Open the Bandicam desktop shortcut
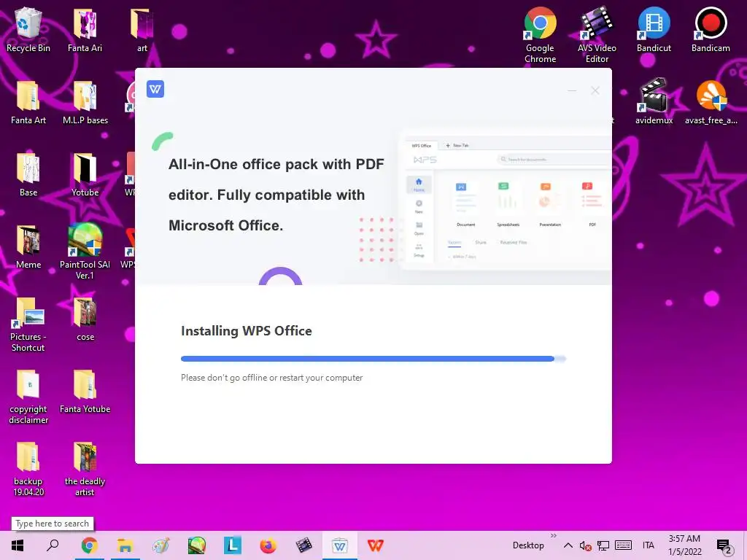Image resolution: width=747 pixels, height=560 pixels. click(x=711, y=29)
